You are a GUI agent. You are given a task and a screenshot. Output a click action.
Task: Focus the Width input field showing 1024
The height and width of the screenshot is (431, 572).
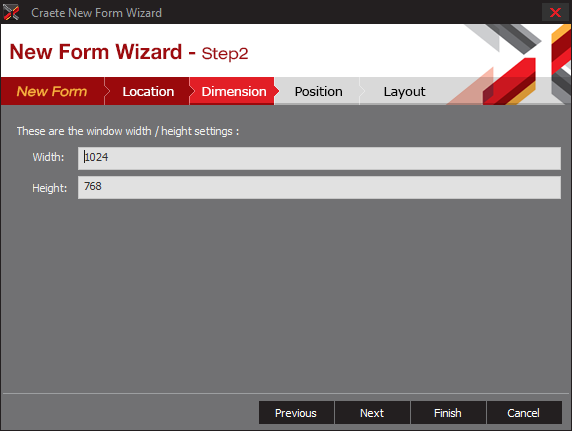pos(319,158)
